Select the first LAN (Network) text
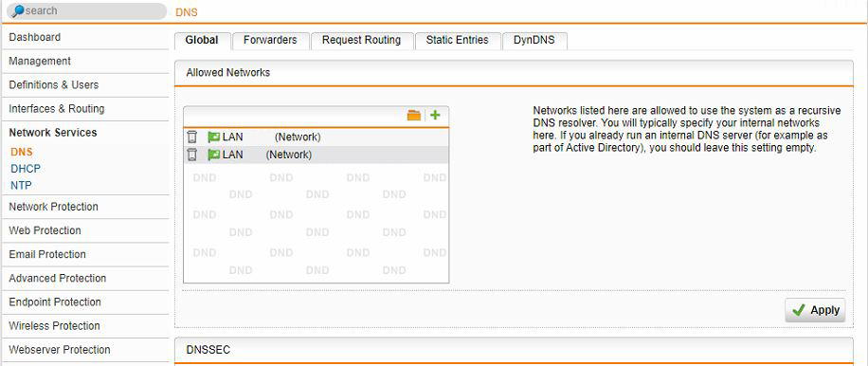Viewport: 868px width, 366px height. click(271, 137)
